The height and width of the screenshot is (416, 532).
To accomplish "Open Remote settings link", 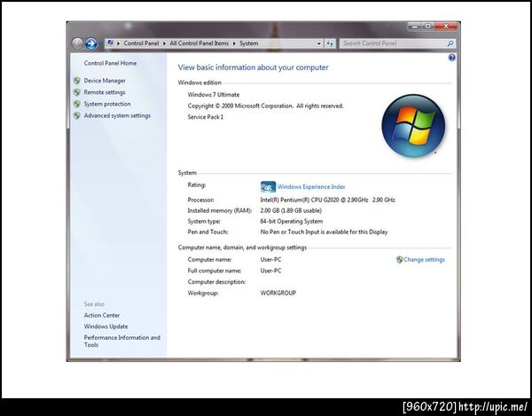I will [105, 92].
